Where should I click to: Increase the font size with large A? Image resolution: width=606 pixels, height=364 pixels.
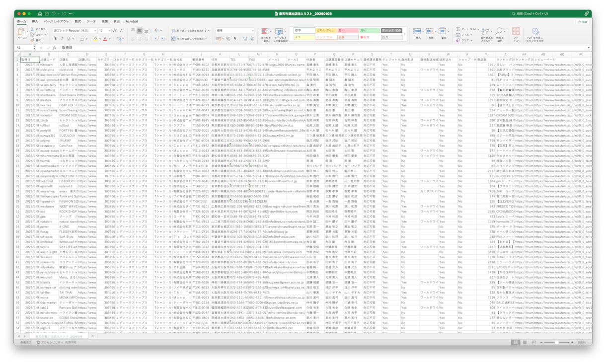(115, 31)
